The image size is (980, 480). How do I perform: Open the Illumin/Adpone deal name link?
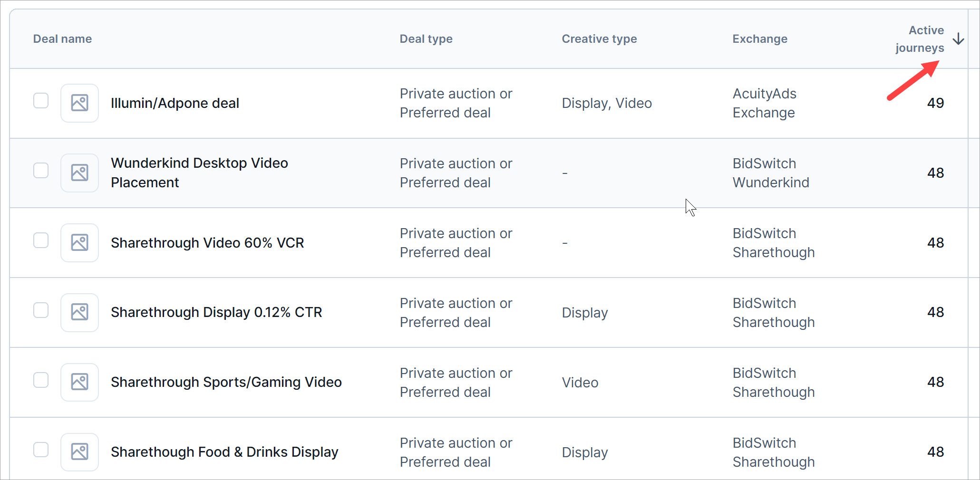[x=175, y=103]
